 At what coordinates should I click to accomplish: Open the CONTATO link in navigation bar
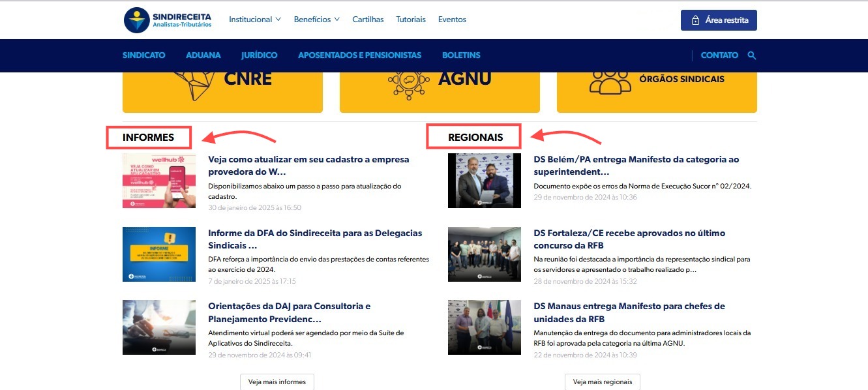[x=719, y=55]
